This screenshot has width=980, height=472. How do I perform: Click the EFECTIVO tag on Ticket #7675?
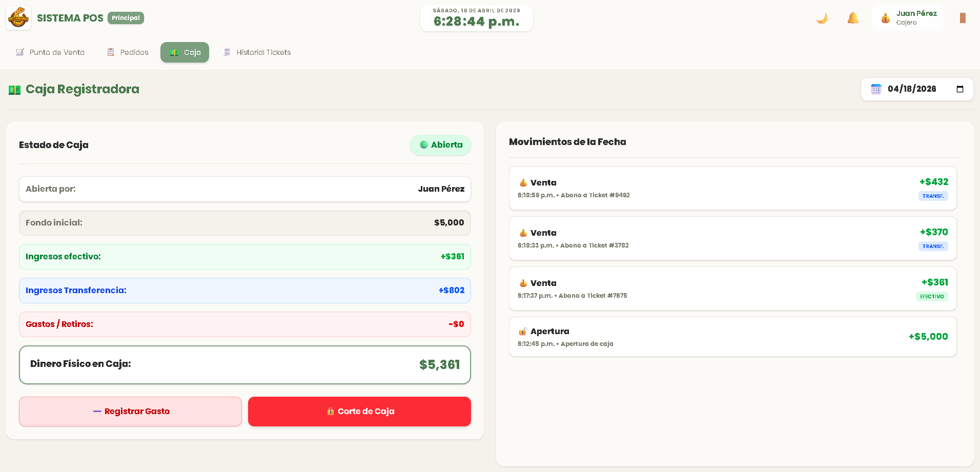pos(931,297)
